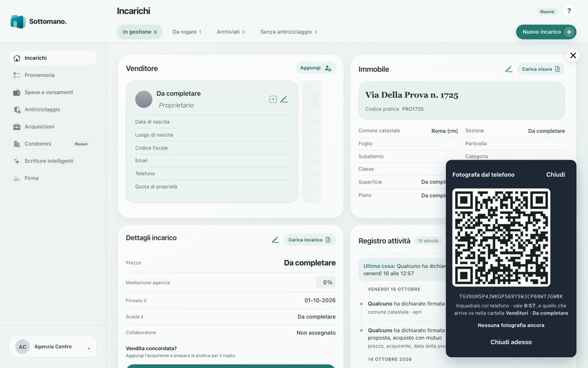Click the code 'TGVDUH5P4JWKGPS69YSWJCP69WTJGWBK'
The width and height of the screenshot is (588, 368).
click(x=511, y=297)
